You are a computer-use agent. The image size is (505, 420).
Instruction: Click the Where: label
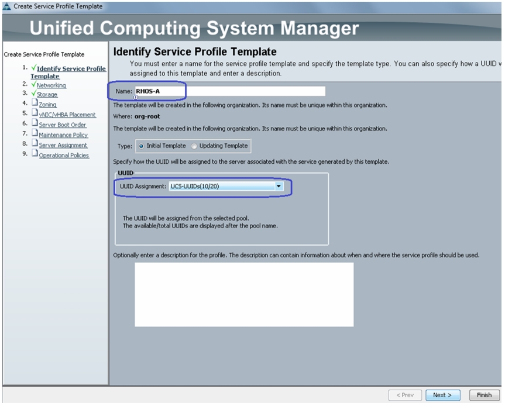(123, 116)
